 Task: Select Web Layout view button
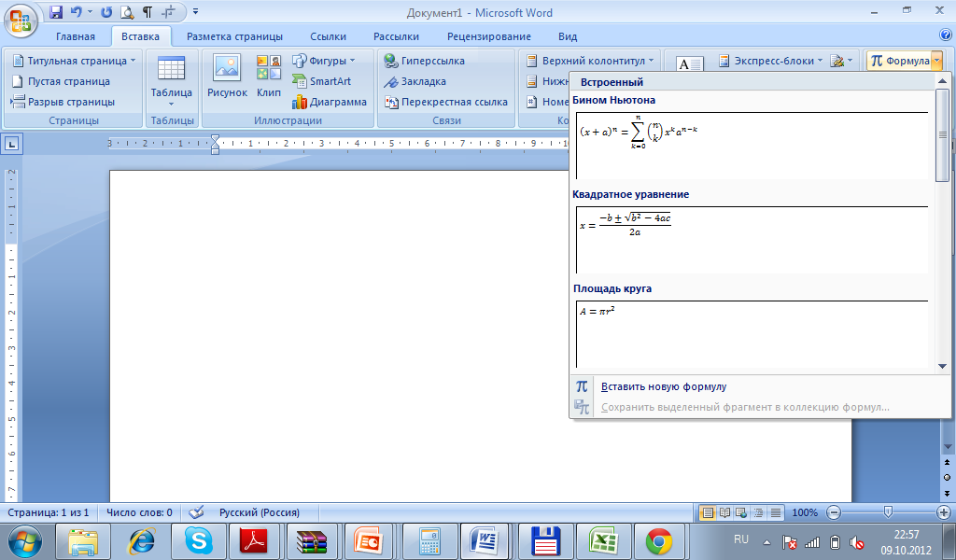[740, 512]
